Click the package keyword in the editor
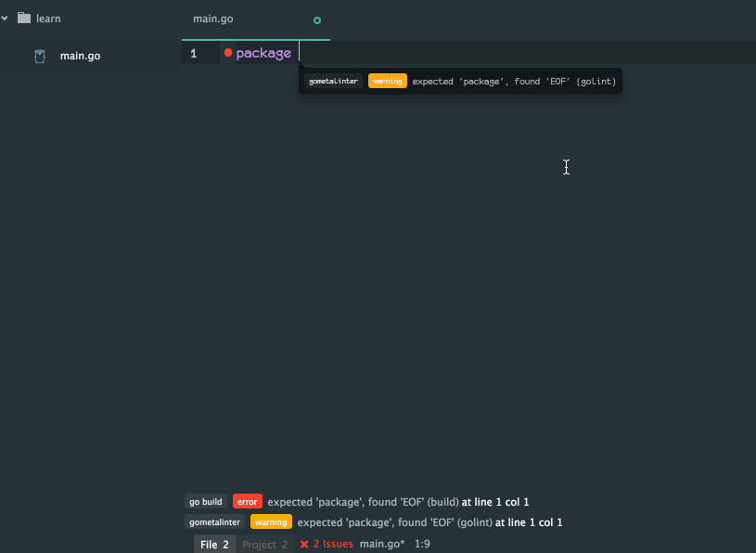756x553 pixels. [x=265, y=53]
